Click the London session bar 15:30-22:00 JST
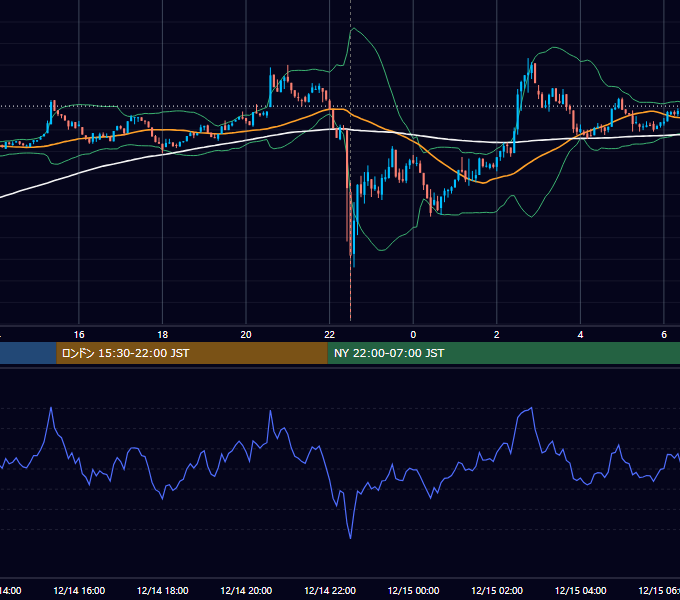Viewport: 680px width, 600px height. point(192,353)
